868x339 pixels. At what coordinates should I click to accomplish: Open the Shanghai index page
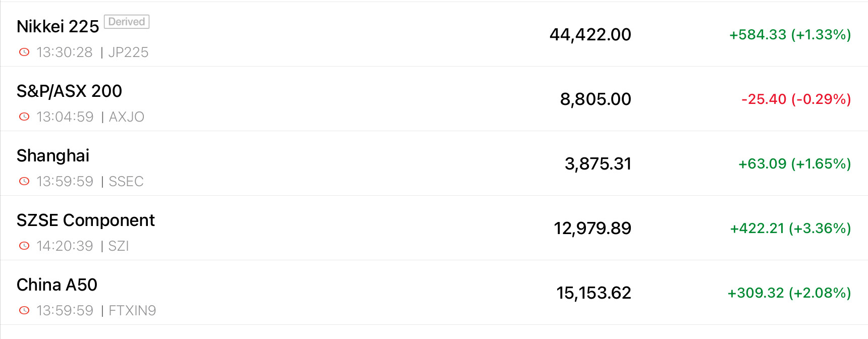pos(53,155)
